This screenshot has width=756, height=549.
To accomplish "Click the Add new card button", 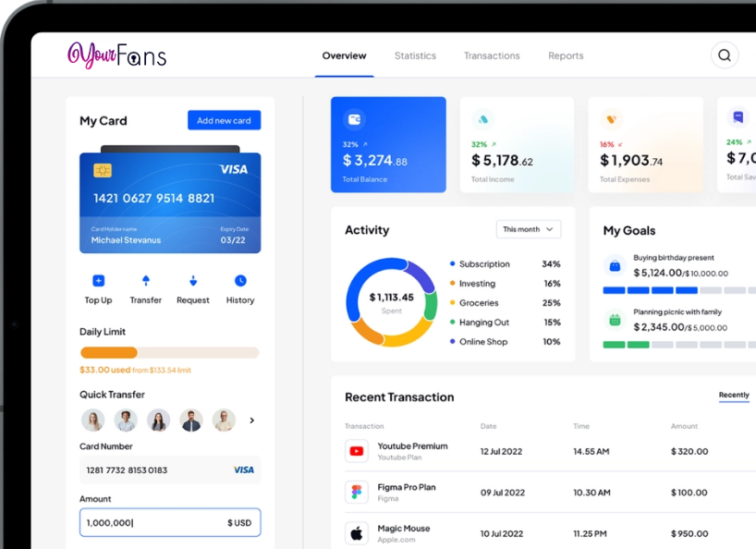I will pos(225,120).
